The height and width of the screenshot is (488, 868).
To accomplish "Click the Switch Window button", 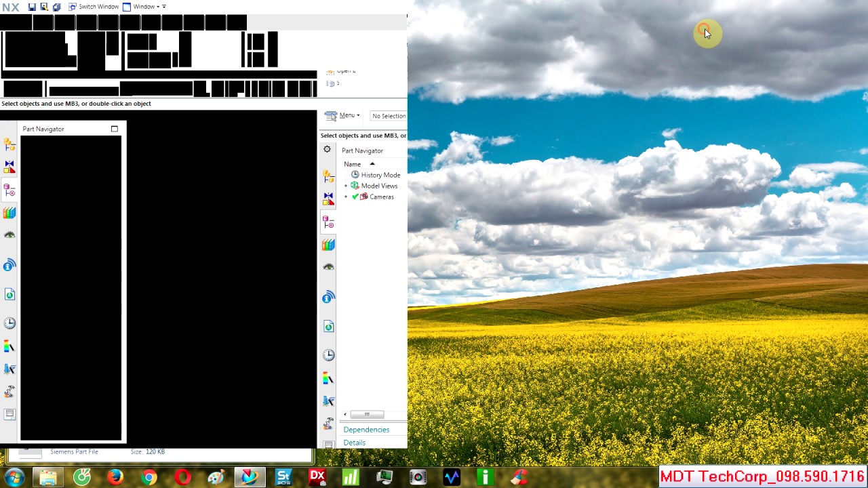I will 94,7.
